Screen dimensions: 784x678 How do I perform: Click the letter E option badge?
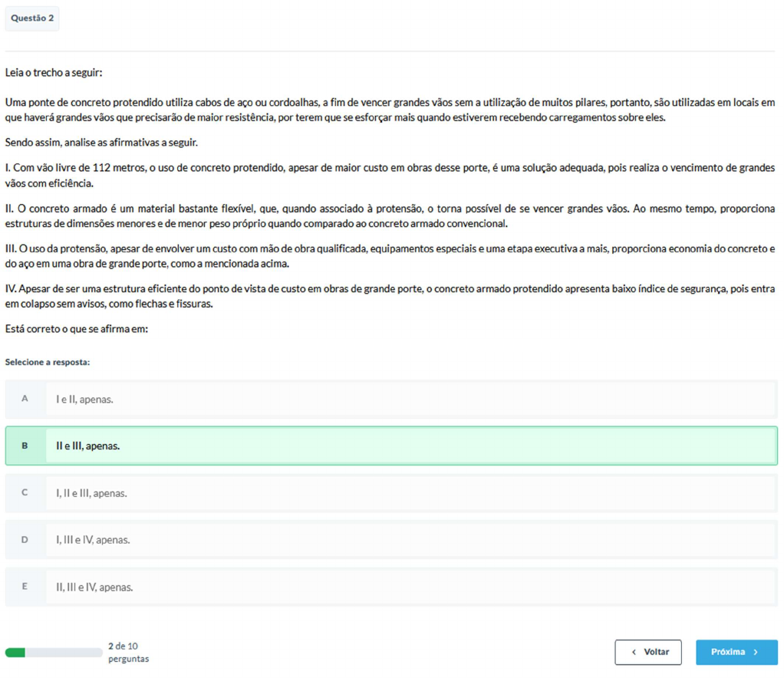25,587
